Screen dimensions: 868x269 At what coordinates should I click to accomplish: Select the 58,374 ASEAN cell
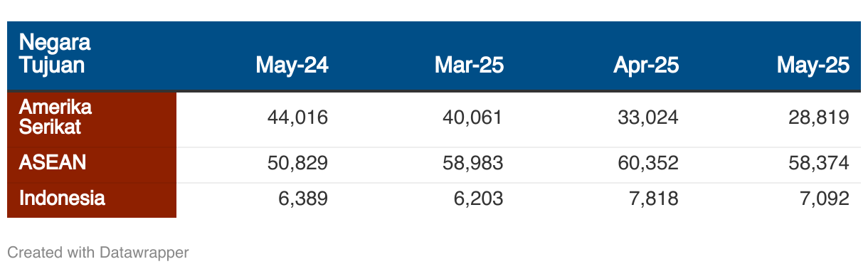819,163
